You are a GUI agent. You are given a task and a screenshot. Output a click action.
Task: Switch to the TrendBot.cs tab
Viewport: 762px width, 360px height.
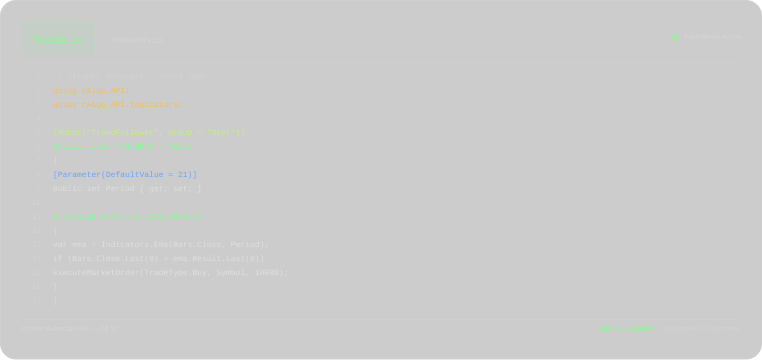pos(59,40)
